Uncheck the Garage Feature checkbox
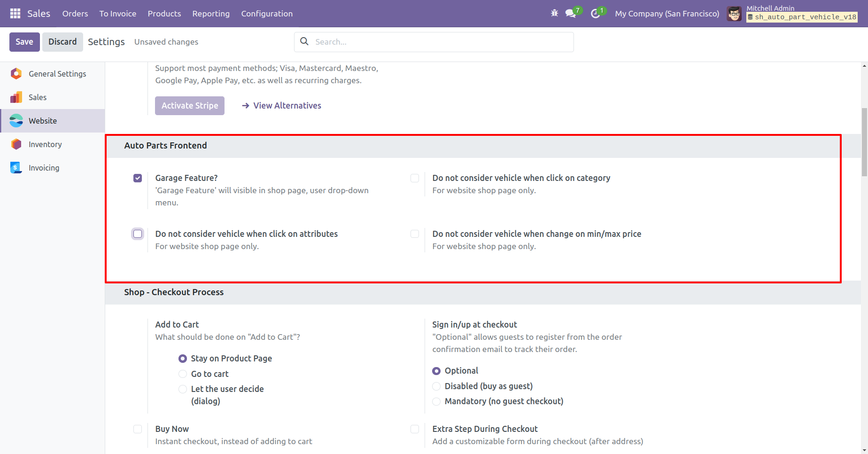Screen dimensions: 868x454 tap(138, 178)
